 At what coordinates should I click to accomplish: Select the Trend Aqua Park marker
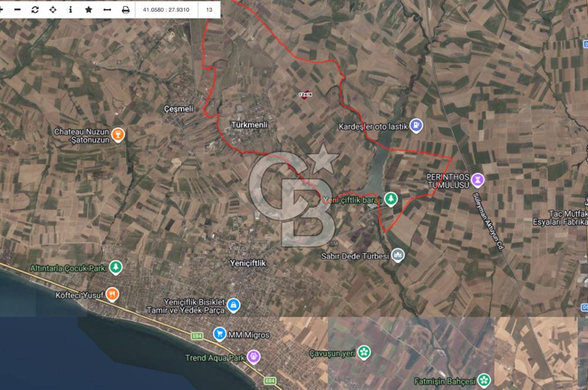(x=253, y=357)
